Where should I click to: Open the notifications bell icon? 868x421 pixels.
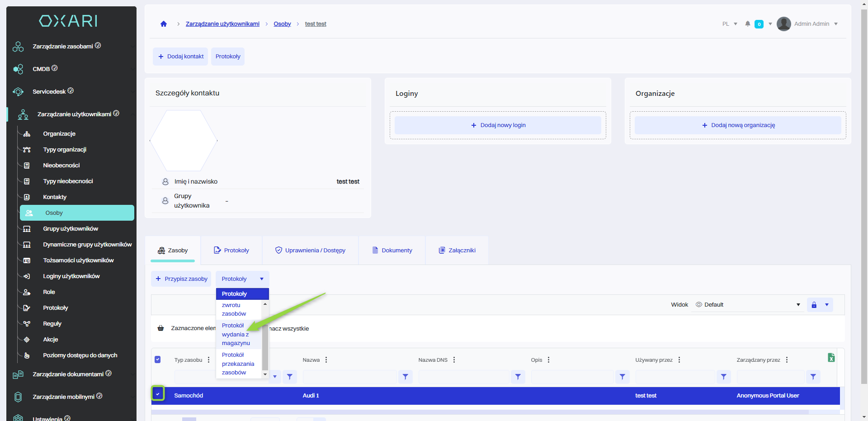[x=748, y=24]
